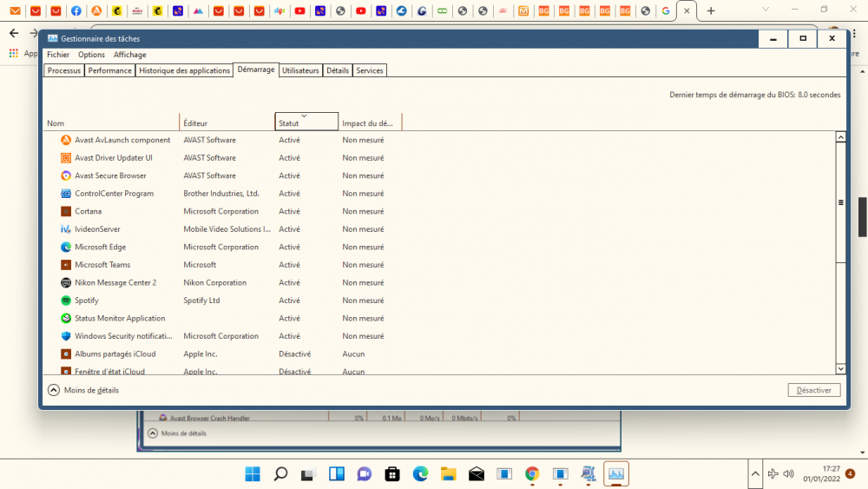This screenshot has width=868, height=489.
Task: Click the ControlCenter Program icon
Action: click(66, 194)
